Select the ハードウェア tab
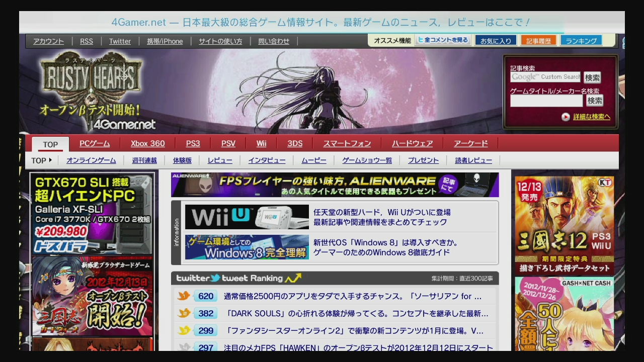Screen dimensions: 644x362 [413, 143]
